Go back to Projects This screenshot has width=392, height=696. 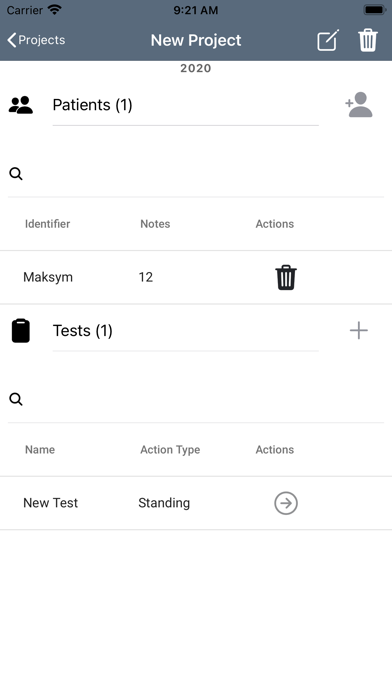click(36, 40)
